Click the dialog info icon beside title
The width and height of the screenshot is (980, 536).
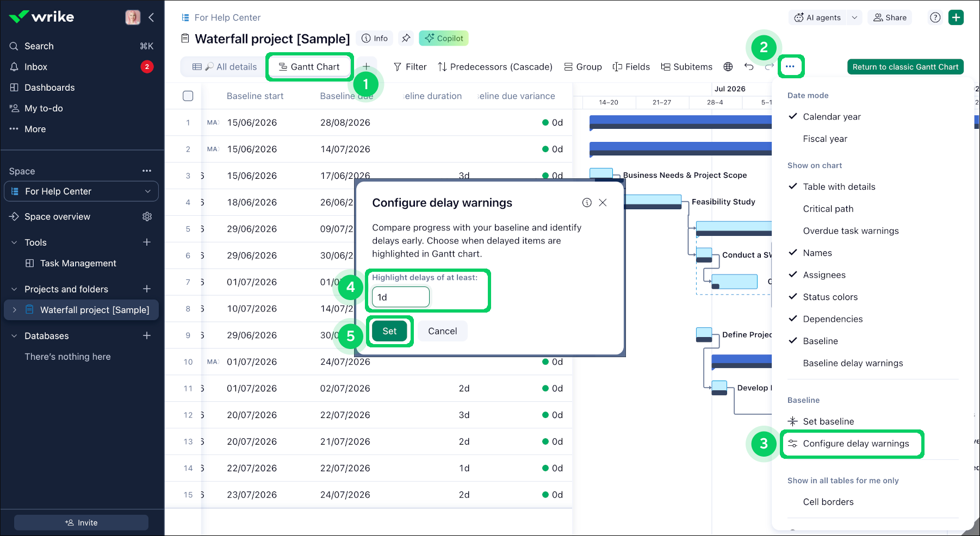click(x=587, y=203)
